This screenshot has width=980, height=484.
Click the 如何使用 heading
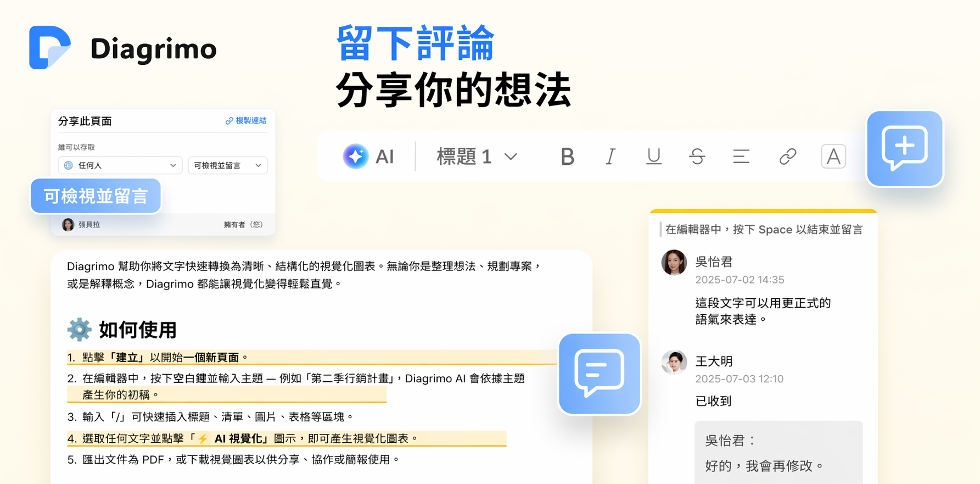[138, 330]
